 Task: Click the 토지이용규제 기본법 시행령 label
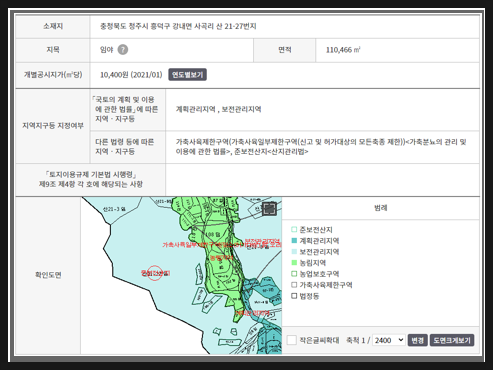pos(91,179)
